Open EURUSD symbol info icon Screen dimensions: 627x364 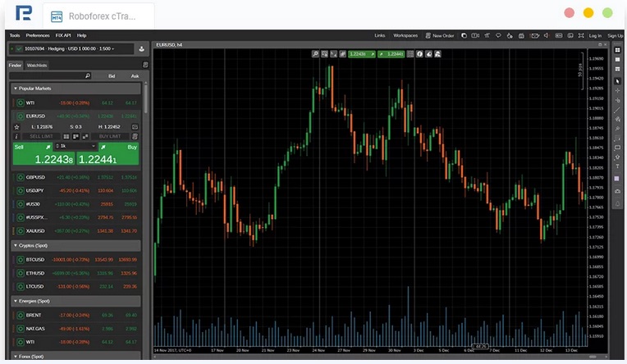(16, 137)
